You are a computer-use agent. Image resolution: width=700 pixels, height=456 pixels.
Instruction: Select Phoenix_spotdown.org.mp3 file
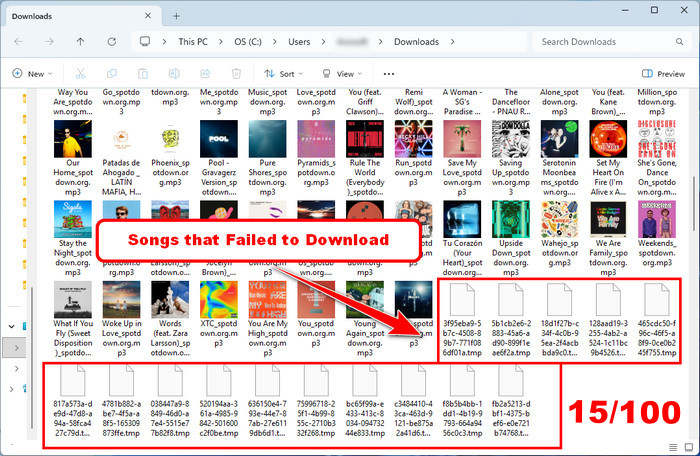tap(170, 154)
